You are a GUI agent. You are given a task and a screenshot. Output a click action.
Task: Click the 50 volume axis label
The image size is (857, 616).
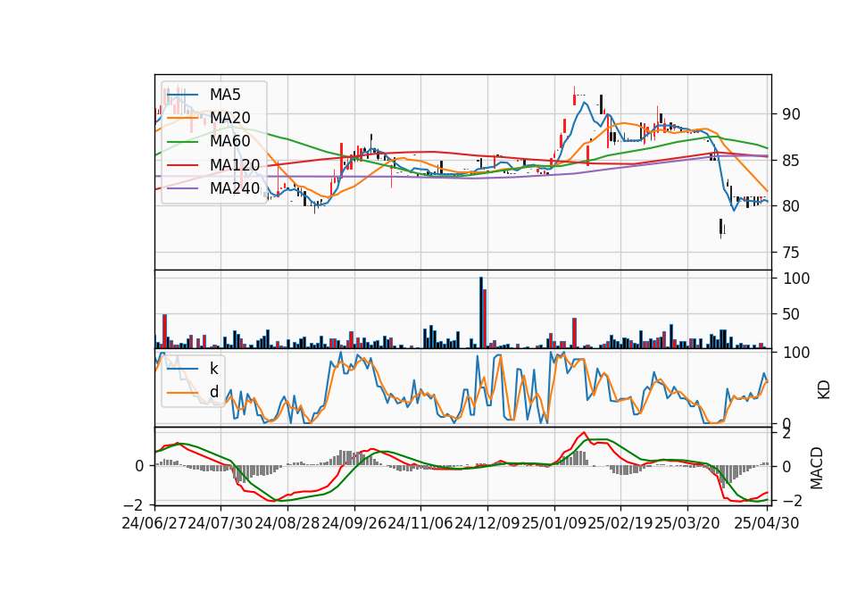[x=791, y=314]
